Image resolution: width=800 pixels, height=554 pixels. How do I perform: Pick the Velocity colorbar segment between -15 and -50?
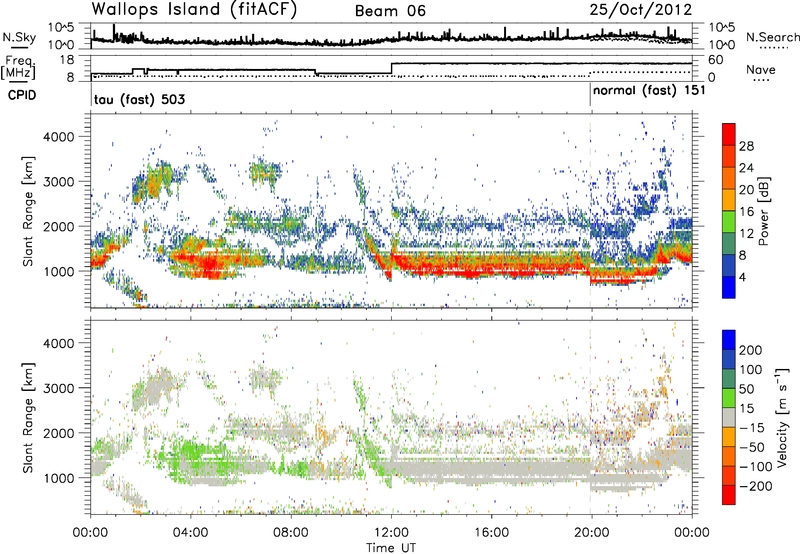coord(729,437)
